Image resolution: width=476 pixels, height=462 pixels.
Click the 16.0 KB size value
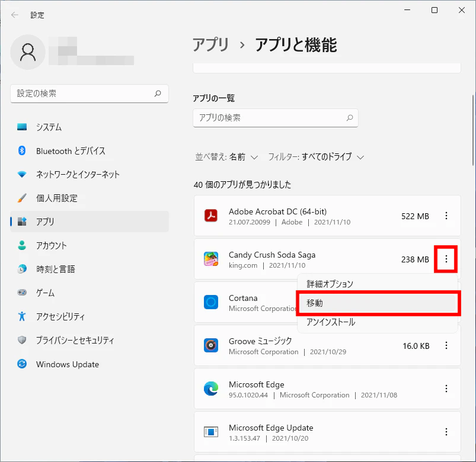[x=416, y=346]
